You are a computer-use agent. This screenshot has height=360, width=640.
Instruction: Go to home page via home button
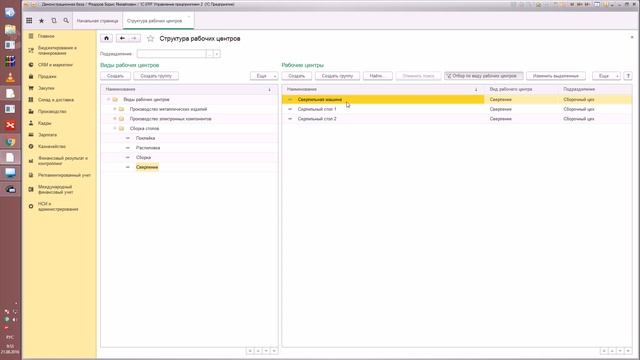[107, 38]
